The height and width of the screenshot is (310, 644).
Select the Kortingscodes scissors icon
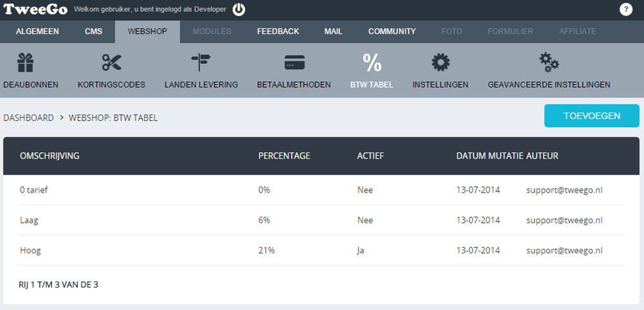click(111, 63)
